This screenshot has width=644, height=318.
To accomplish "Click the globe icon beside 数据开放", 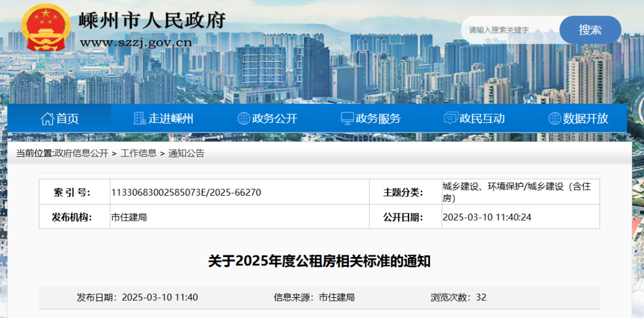I will point(555,118).
